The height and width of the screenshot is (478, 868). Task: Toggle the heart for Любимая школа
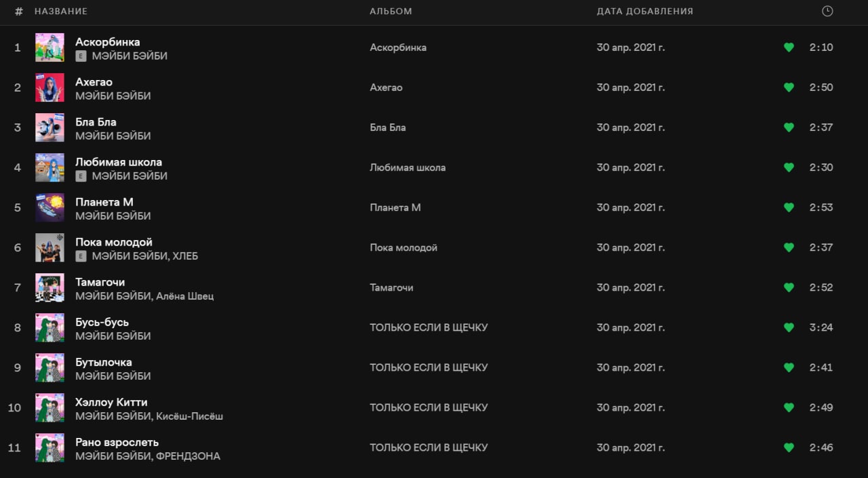(789, 167)
